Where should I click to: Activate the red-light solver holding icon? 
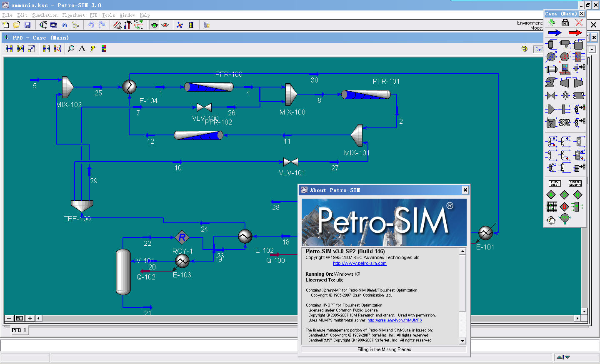[165, 25]
